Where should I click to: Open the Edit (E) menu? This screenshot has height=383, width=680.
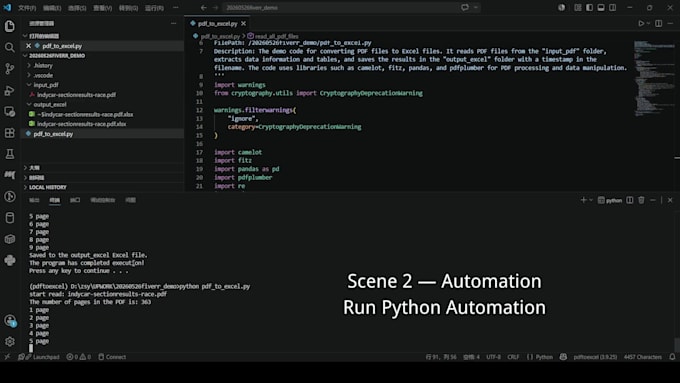pos(52,8)
